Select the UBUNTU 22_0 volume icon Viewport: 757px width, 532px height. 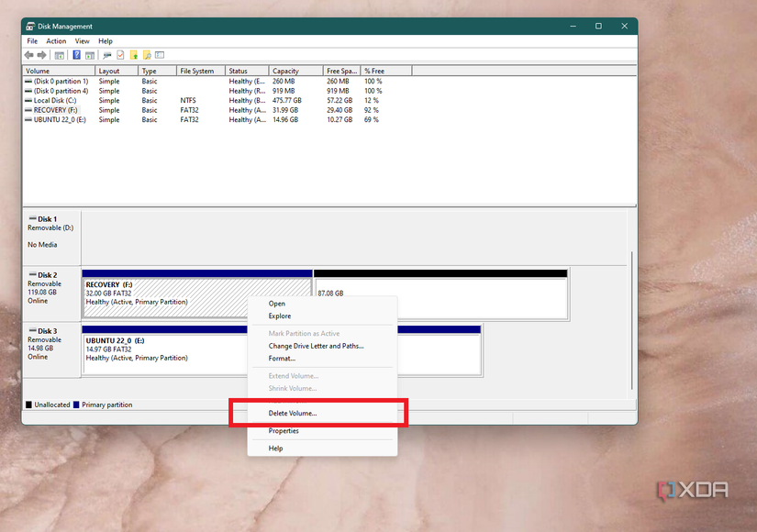(28, 119)
